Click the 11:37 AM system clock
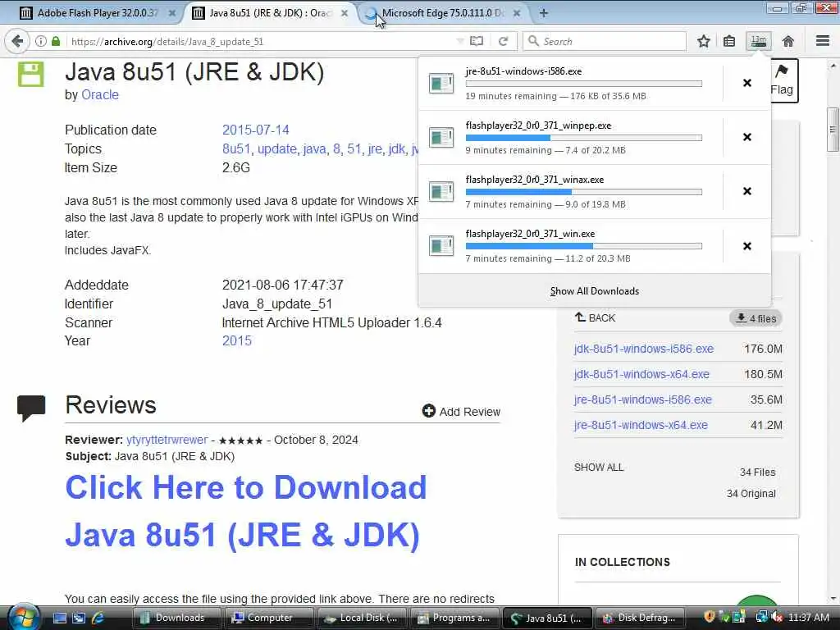 [x=808, y=618]
